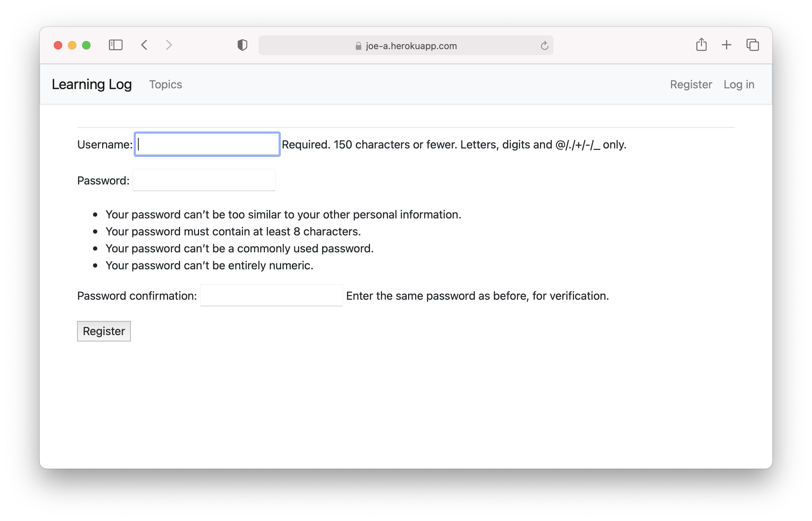Viewport: 812px width, 521px height.
Task: Open the privacy report shield icon
Action: tap(242, 45)
